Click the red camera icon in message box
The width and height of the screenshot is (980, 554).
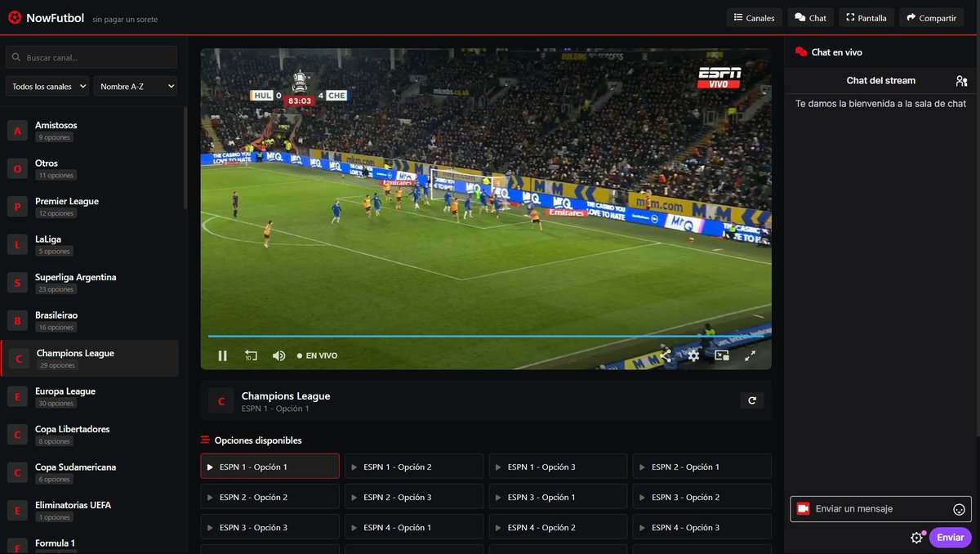tap(803, 508)
